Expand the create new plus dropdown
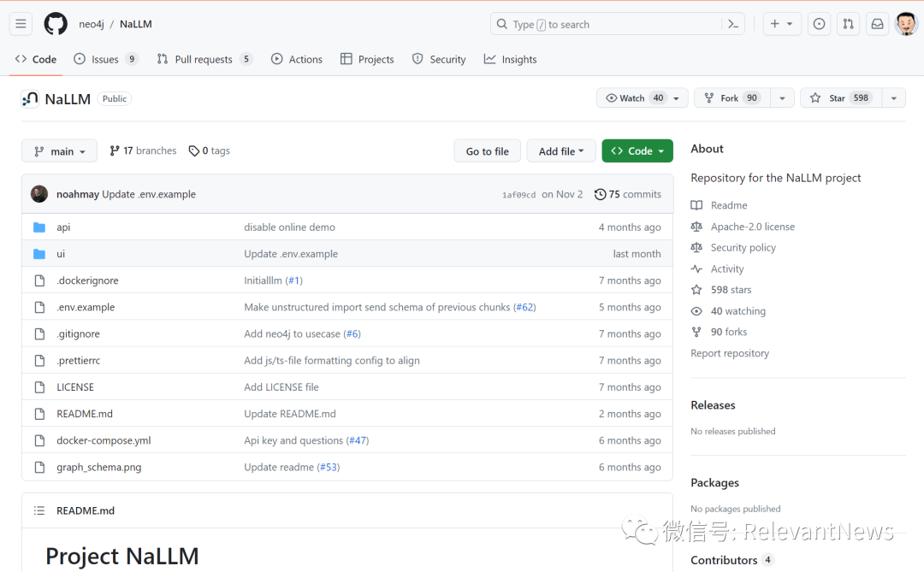 (x=781, y=24)
